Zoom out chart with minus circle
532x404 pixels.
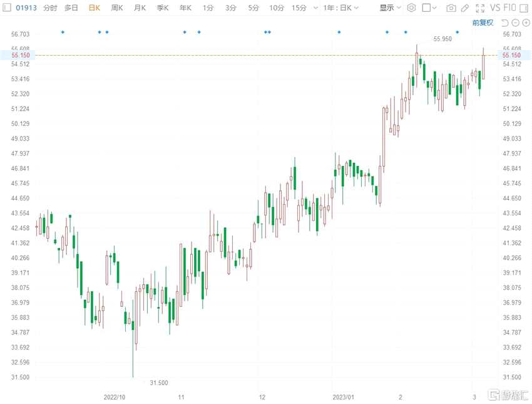(x=515, y=23)
